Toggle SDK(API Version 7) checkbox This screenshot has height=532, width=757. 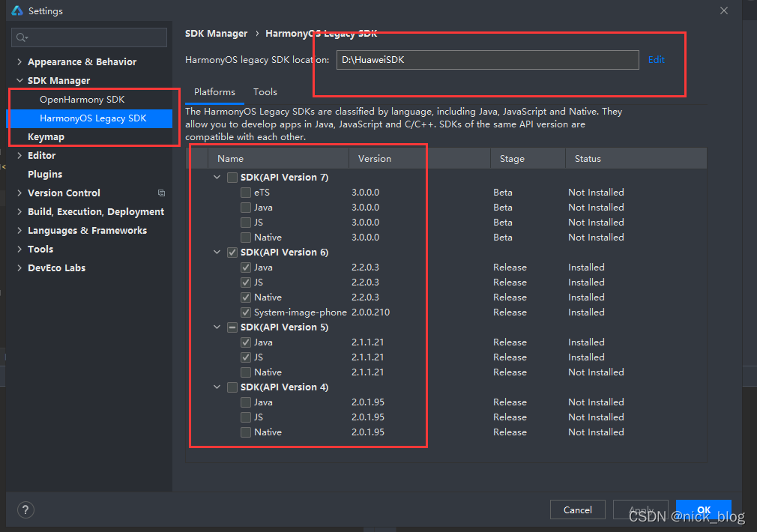coord(232,178)
